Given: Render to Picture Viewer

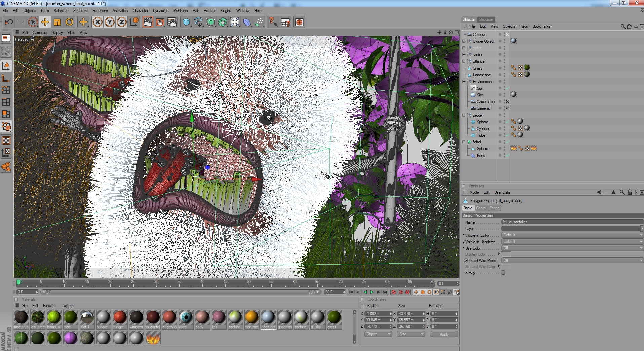Looking at the screenshot, I should tap(160, 22).
